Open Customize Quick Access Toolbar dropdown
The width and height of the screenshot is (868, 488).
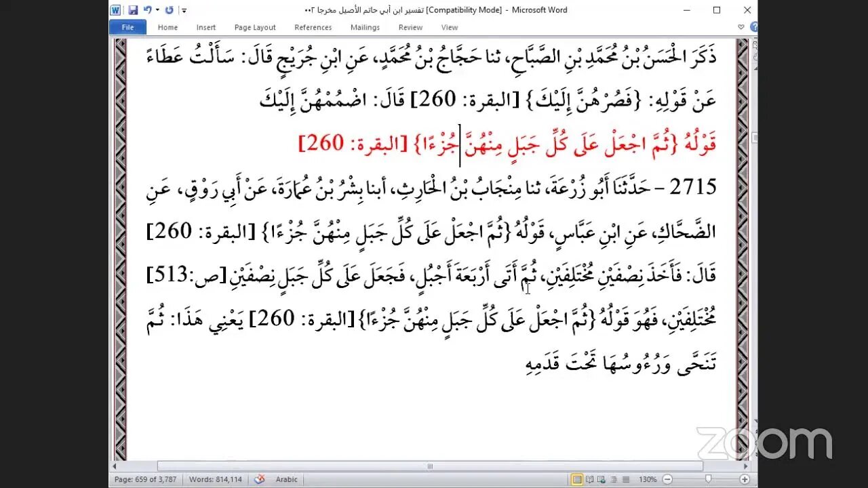click(184, 11)
